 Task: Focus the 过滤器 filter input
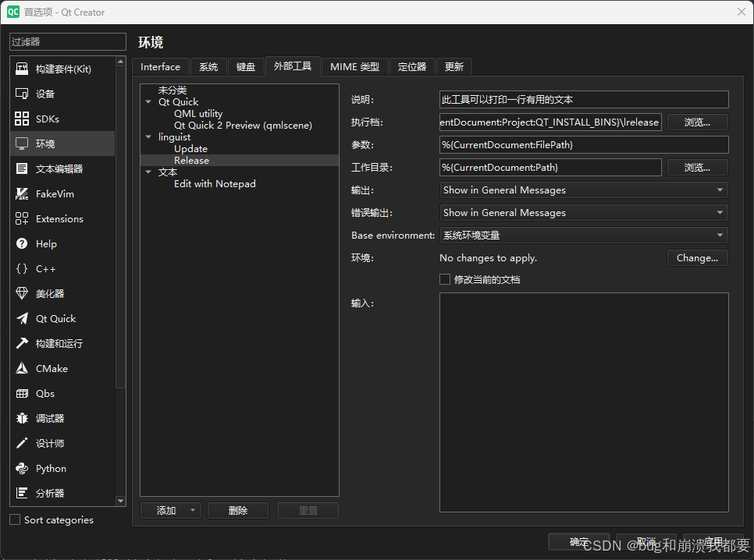click(x=68, y=42)
